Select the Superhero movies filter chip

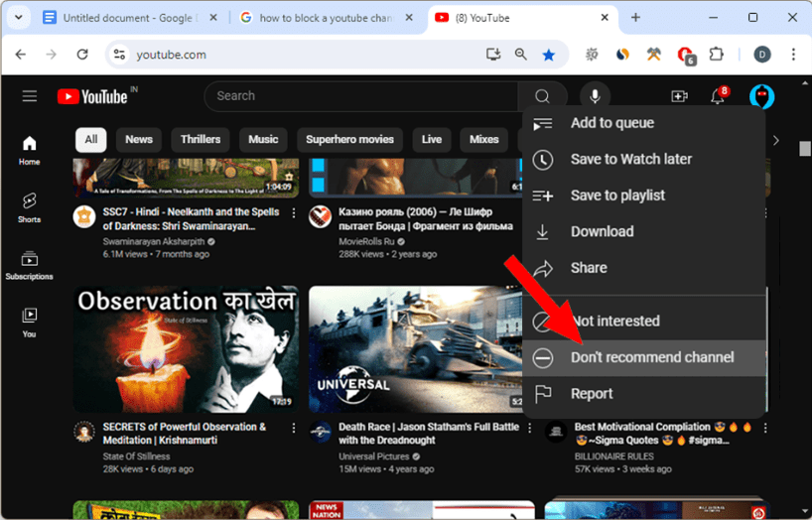349,140
